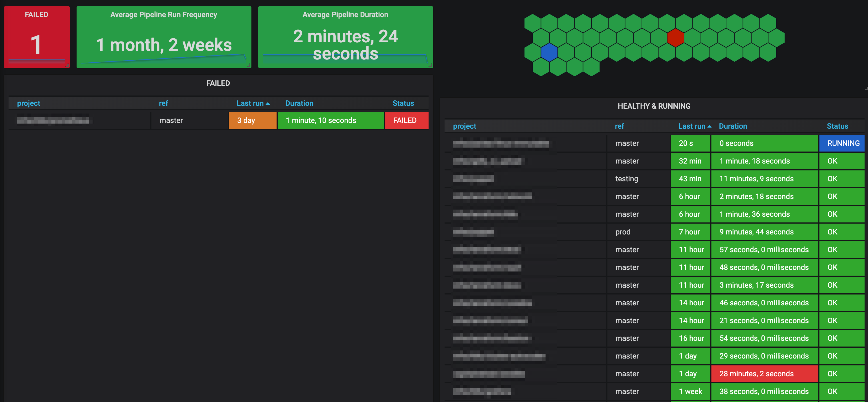Sort HEALTHY table by Status column
This screenshot has height=402, width=868.
(837, 126)
